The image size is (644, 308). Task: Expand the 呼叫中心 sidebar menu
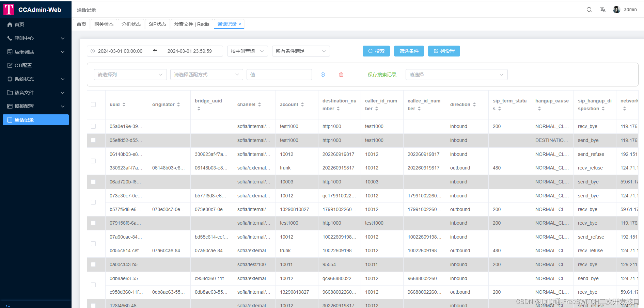[x=36, y=38]
